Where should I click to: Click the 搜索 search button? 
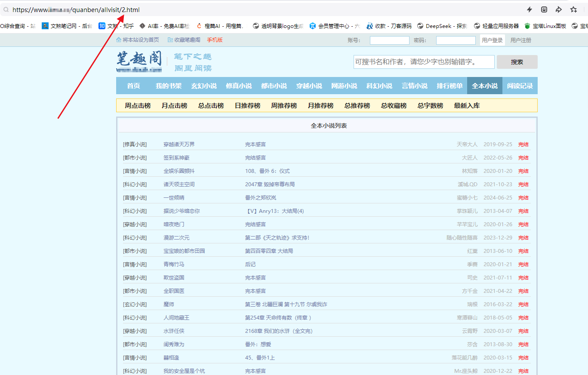click(517, 62)
